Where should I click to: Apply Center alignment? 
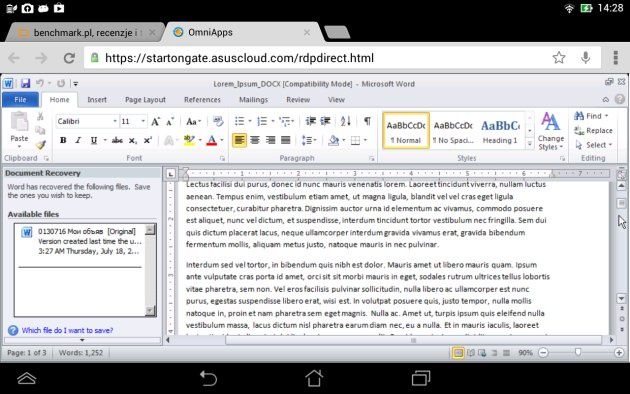click(x=255, y=140)
